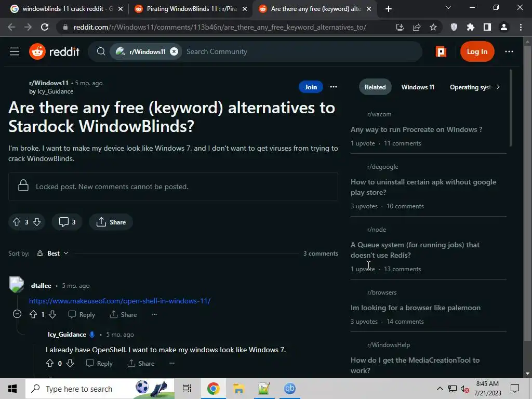Viewport: 532px width, 399px height.
Task: Upvote Icy_Guidance's reply
Action: point(50,363)
